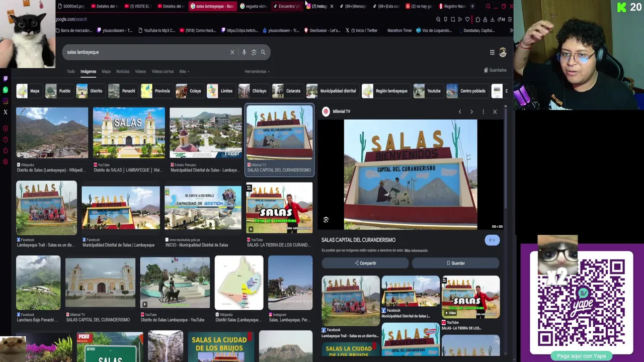Open the yellow SALAS church YouTube thumbnail

129,133
